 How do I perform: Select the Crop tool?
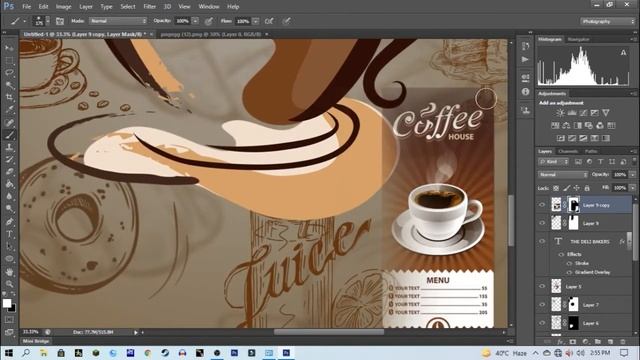pyautogui.click(x=9, y=98)
